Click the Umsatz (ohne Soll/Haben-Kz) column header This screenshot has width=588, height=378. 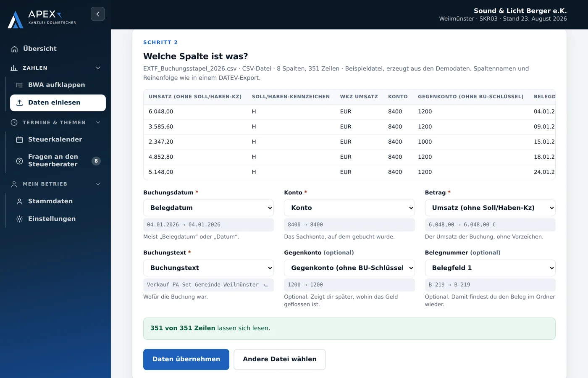coord(195,97)
